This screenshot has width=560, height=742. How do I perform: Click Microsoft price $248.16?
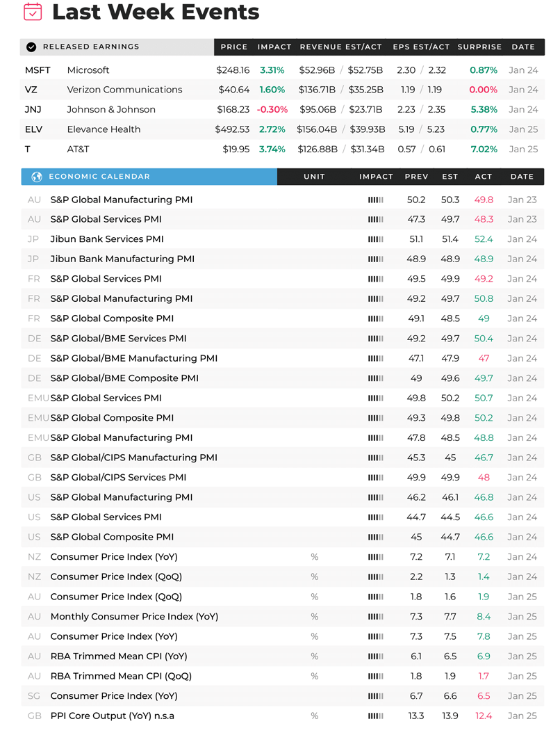tap(233, 70)
